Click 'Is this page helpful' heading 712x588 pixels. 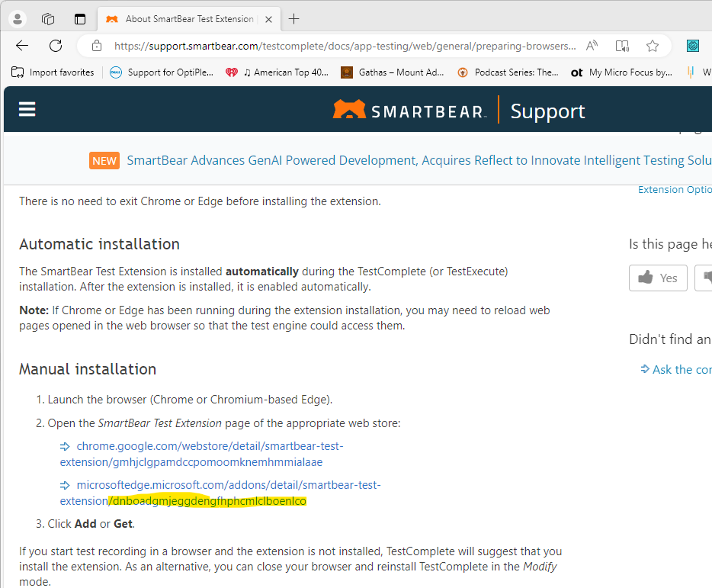(670, 244)
